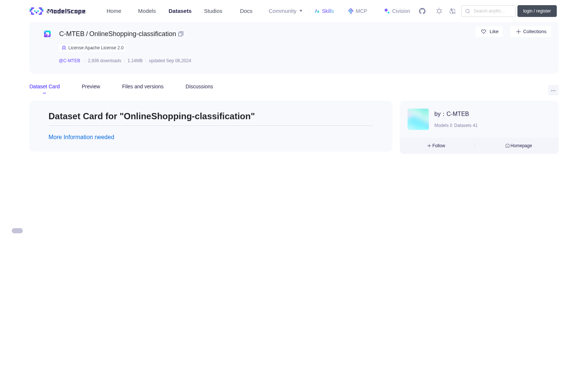Switch to Files and versions tab

point(143,86)
